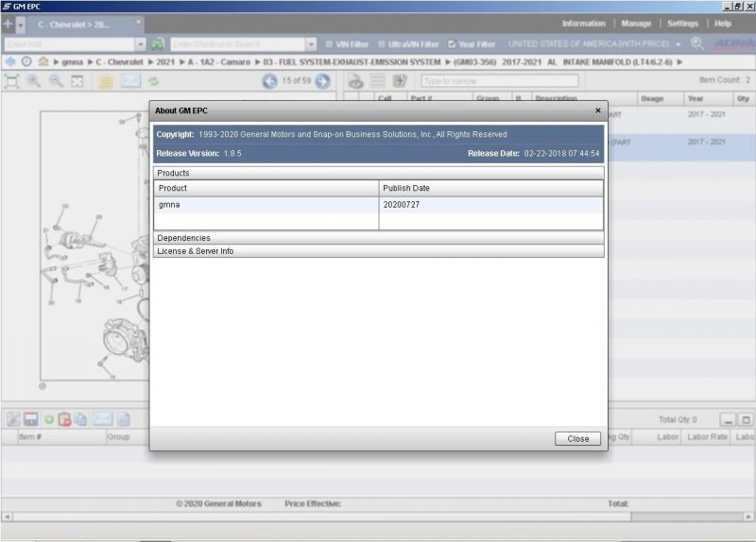The image size is (756, 542).
Task: Click the zoom in magnifier icon
Action: 34,81
